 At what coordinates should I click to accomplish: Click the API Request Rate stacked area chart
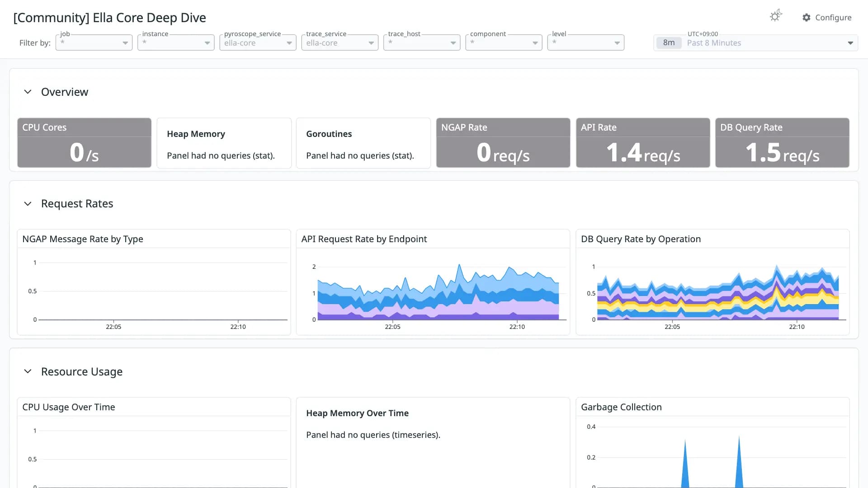[438, 293]
